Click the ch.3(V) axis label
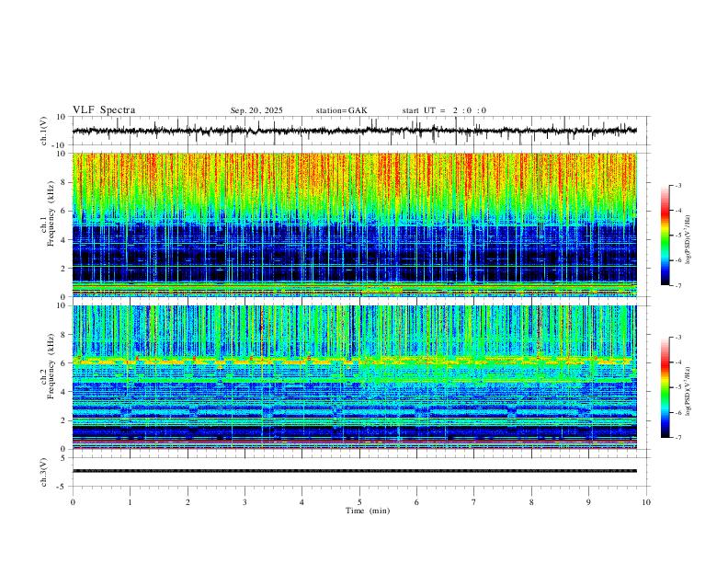728x563 pixels. 44,473
